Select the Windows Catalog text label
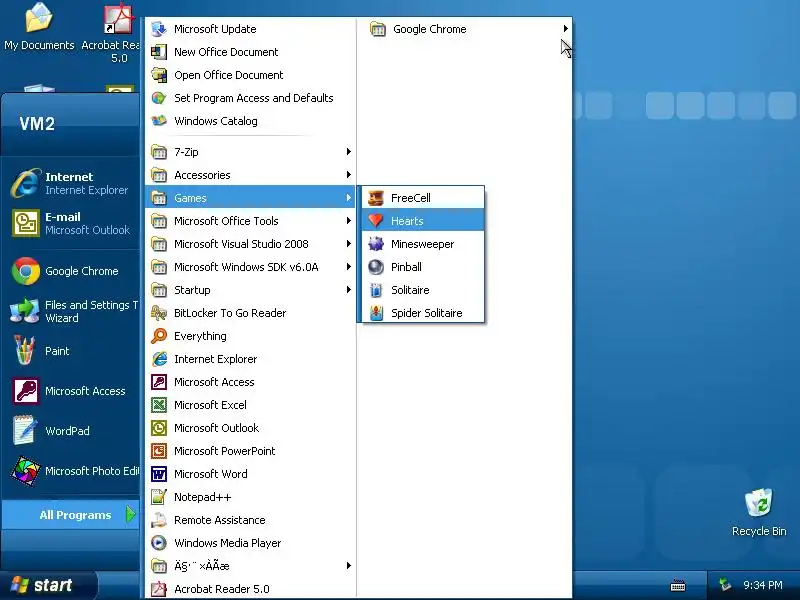The image size is (800, 600). coord(216,121)
